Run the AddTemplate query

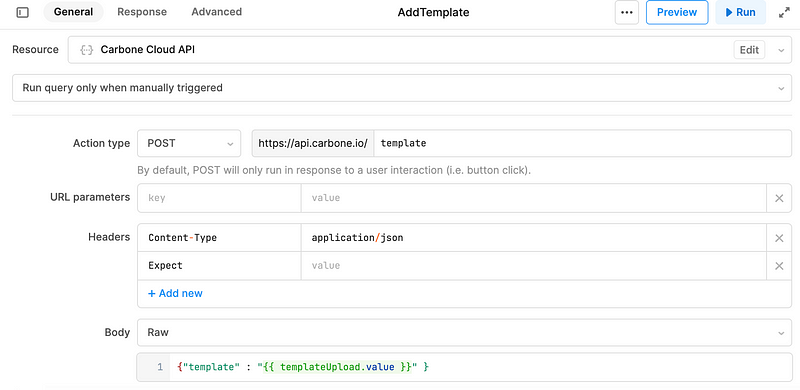click(x=740, y=12)
